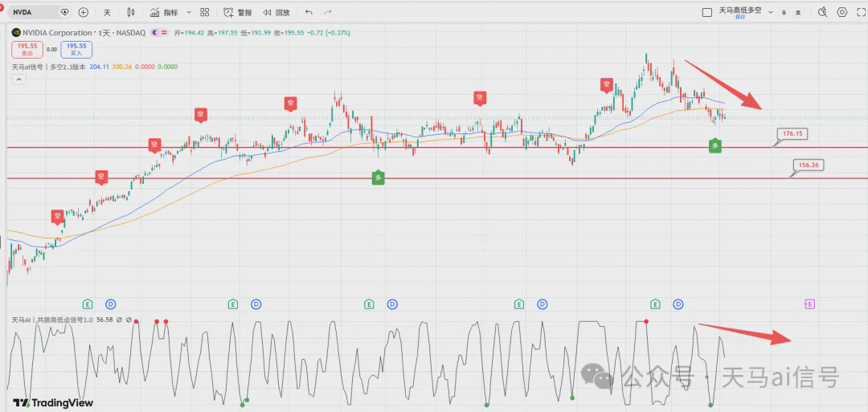This screenshot has width=868, height=412.
Task: Click the eye icon inside the NVDA box
Action: [65, 12]
